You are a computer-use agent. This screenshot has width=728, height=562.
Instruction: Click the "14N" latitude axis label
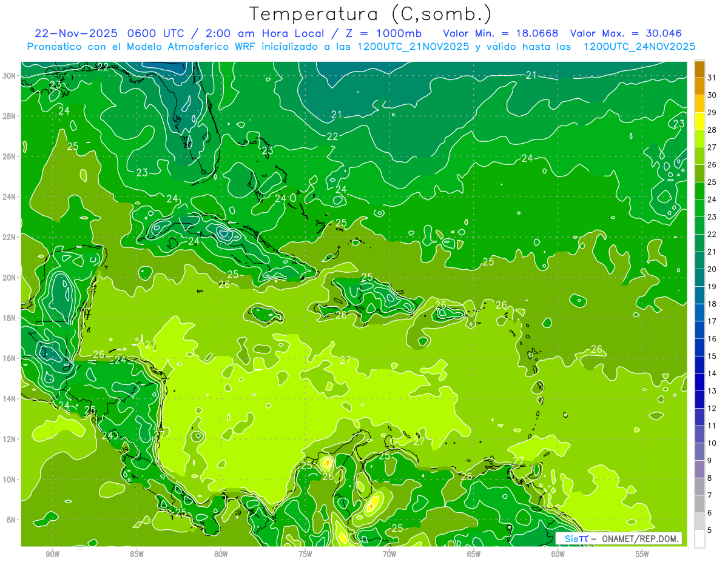10,398
